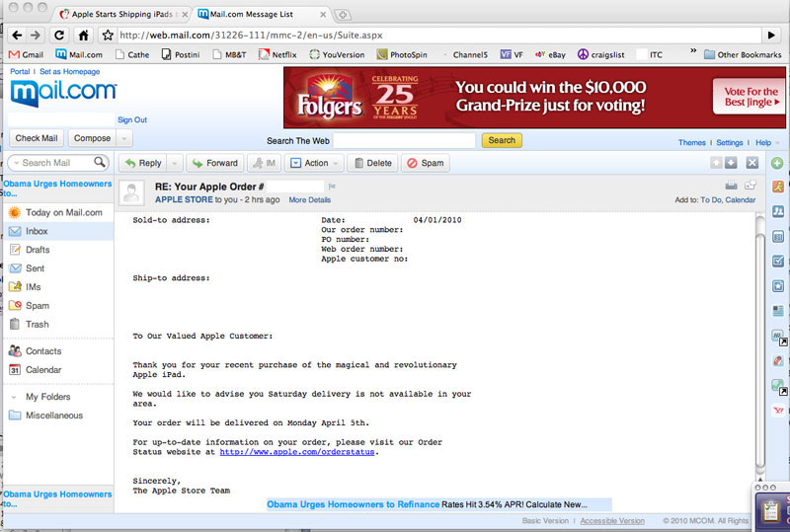
Task: Open the Drafts folder
Action: click(x=58, y=250)
